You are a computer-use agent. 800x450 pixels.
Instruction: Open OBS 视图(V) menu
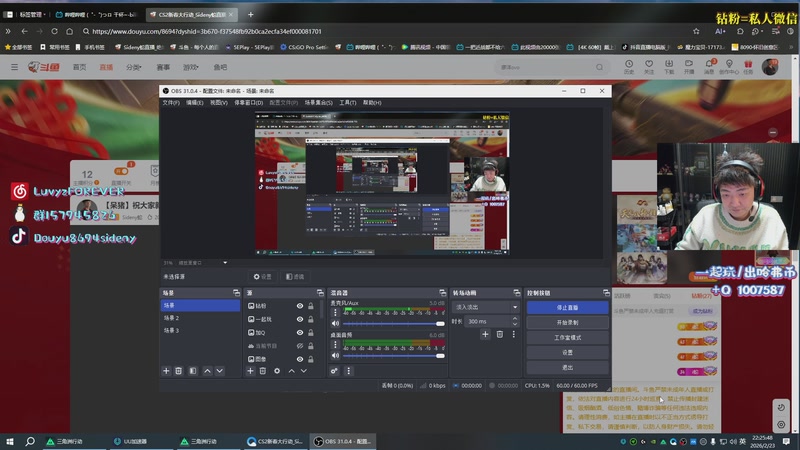219,103
